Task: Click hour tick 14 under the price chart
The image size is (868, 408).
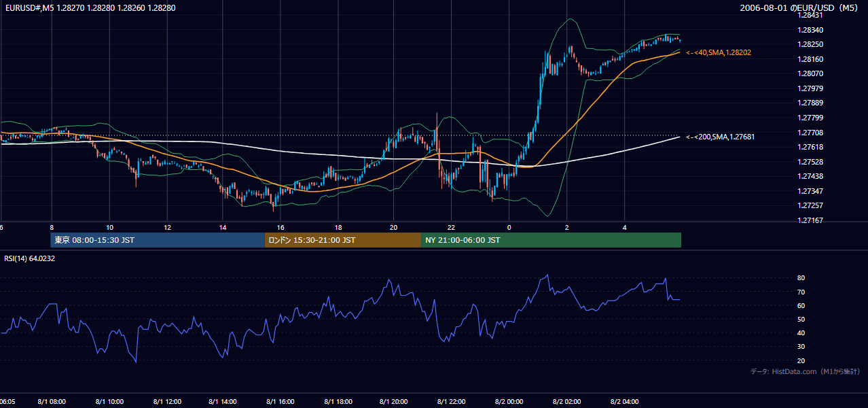Action: pyautogui.click(x=223, y=227)
